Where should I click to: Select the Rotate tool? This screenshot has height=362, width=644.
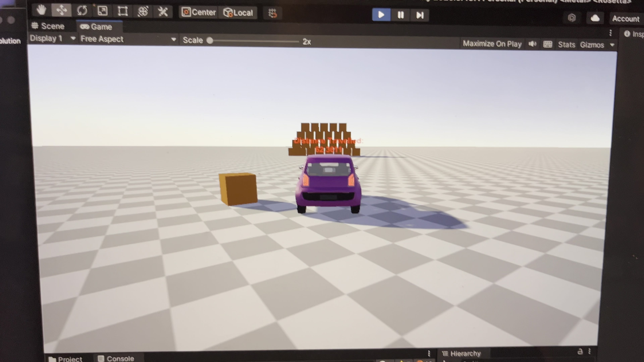[82, 11]
